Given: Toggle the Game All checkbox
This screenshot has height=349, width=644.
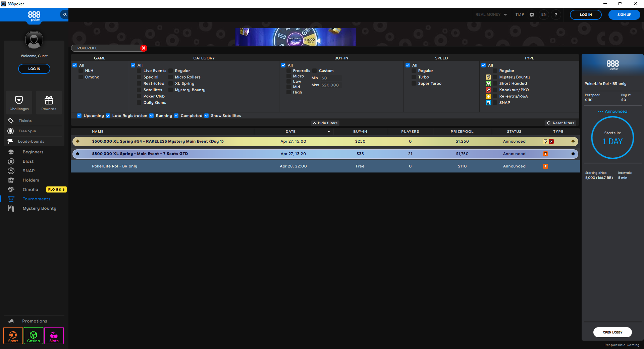Looking at the screenshot, I should [x=75, y=65].
